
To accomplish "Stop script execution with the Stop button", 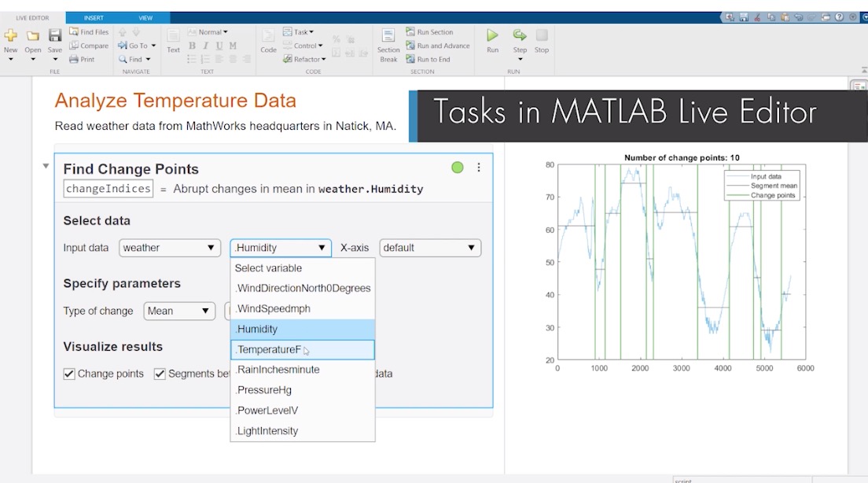I will pos(542,40).
